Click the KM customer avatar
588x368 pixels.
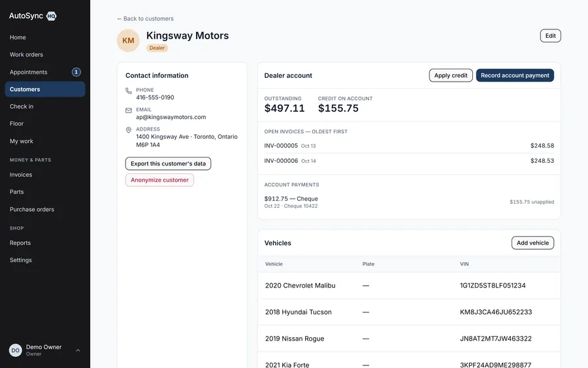[x=128, y=41]
